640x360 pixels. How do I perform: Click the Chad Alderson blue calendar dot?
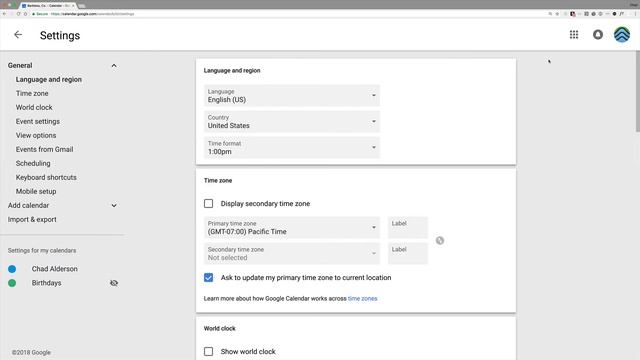click(x=12, y=269)
